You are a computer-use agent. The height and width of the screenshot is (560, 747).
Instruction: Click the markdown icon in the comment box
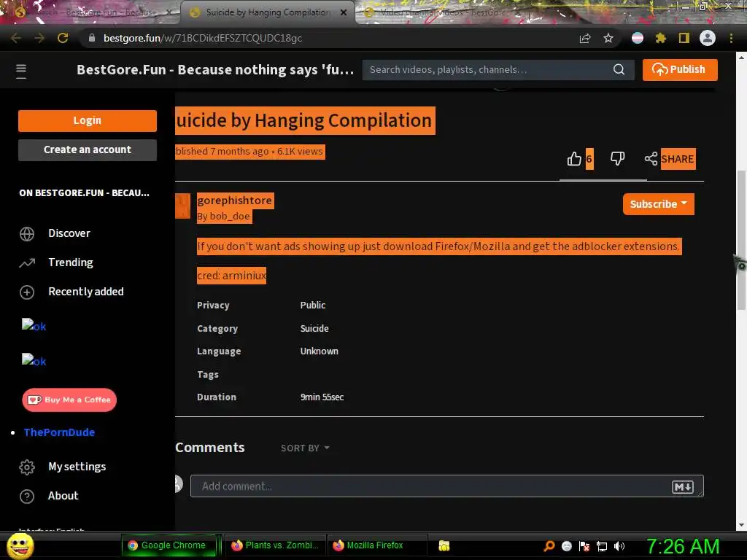[x=682, y=486]
